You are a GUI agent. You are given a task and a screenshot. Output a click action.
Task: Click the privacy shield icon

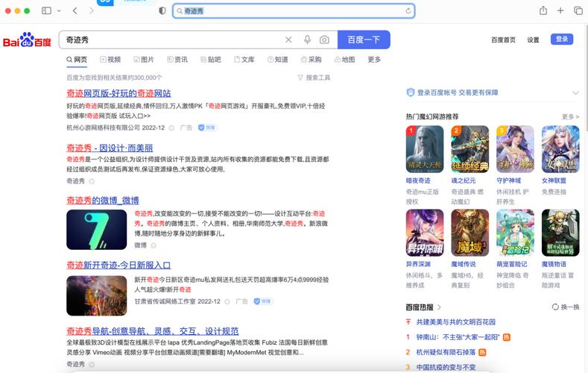[x=162, y=10]
